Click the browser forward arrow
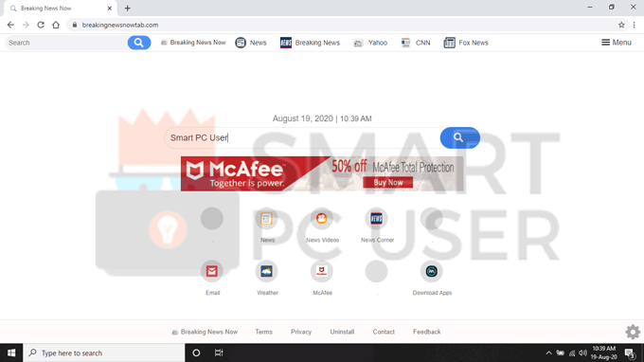 point(26,25)
